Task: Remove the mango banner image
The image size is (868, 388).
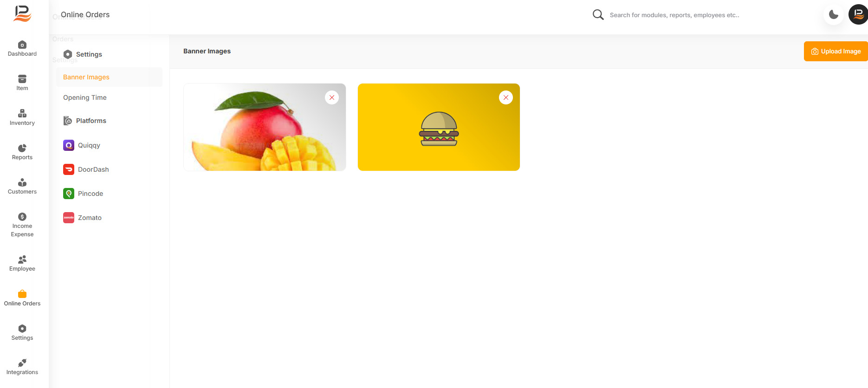Action: [332, 97]
